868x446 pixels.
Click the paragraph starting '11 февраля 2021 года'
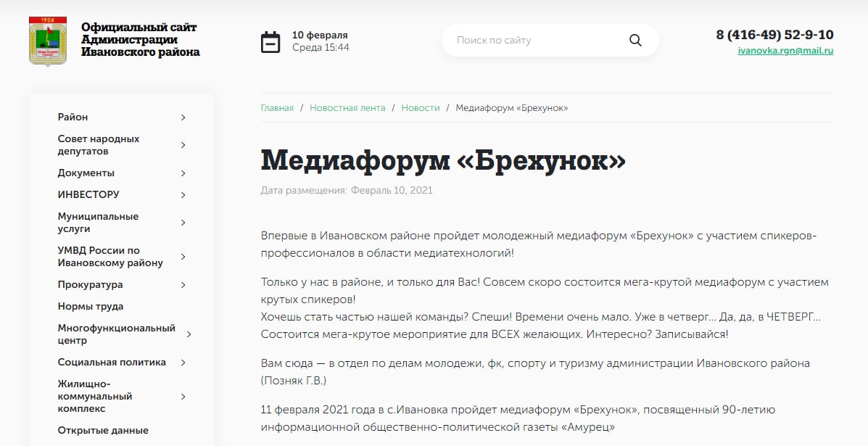click(x=518, y=419)
